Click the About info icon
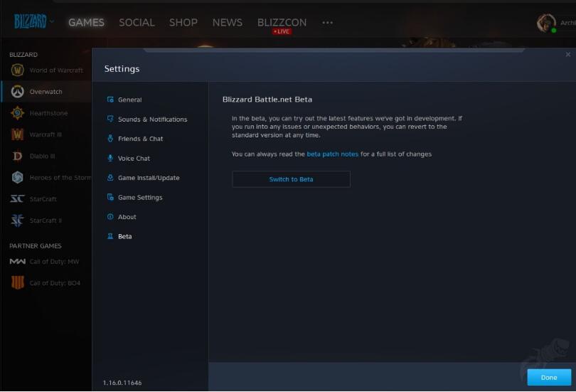This screenshot has height=392, width=576. click(110, 217)
